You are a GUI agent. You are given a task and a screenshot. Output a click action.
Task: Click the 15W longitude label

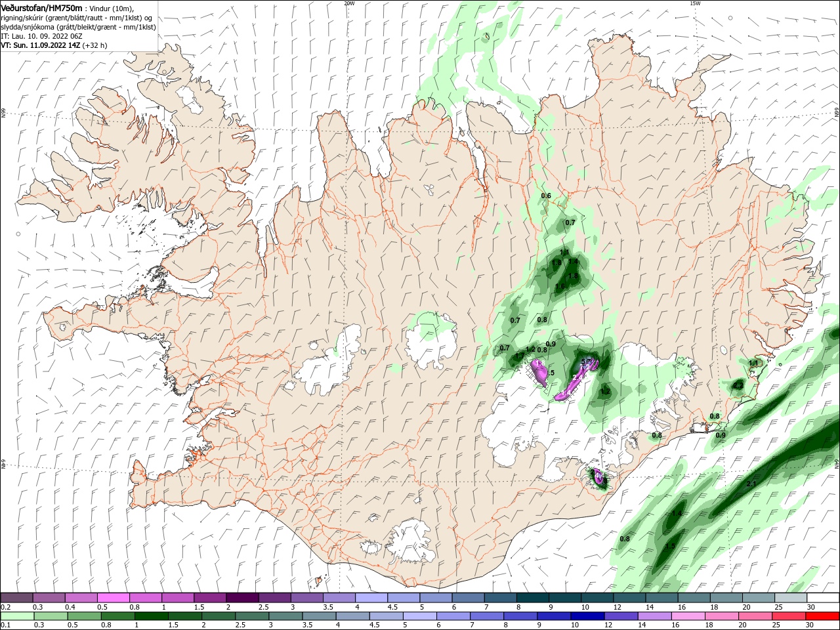695,3
